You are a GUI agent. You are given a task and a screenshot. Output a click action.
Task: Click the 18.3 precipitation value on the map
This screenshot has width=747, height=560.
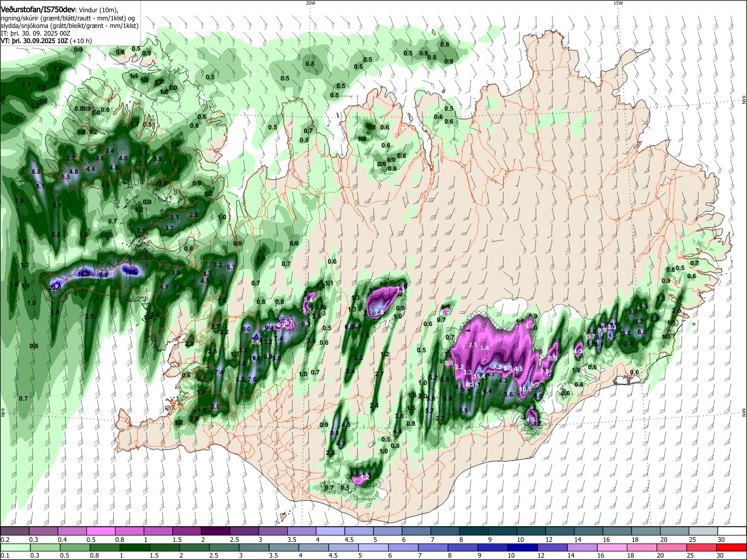click(x=83, y=273)
